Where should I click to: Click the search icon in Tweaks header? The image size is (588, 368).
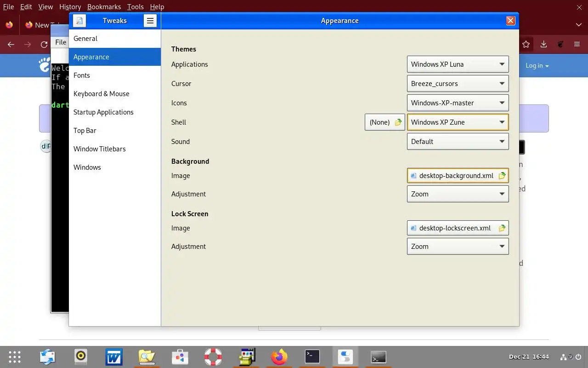click(79, 21)
